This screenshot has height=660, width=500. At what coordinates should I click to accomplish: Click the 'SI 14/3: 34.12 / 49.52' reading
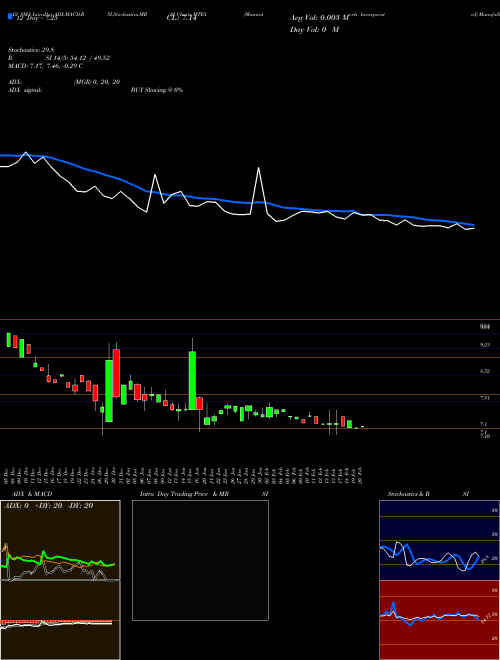tap(76, 58)
